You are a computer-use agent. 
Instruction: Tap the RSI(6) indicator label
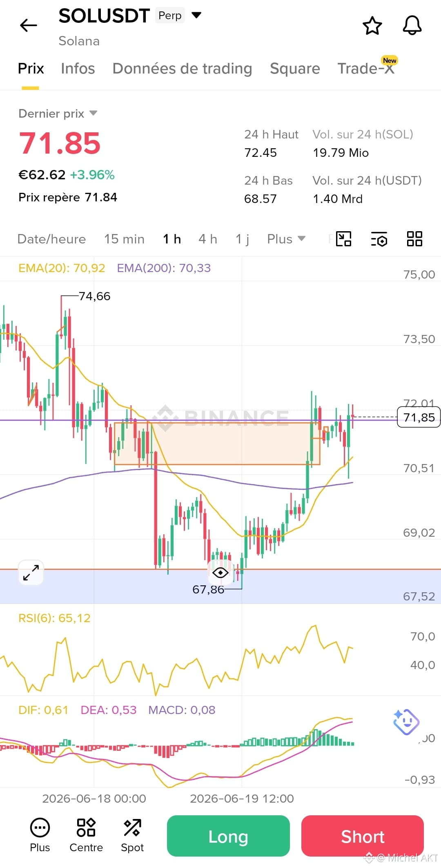(54, 618)
